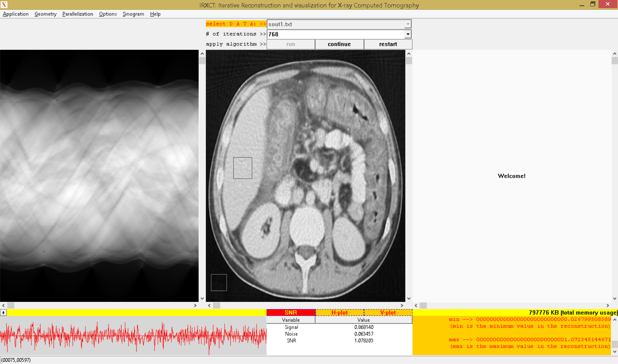
Task: Open the select DATA dropdown
Action: pyautogui.click(x=408, y=24)
